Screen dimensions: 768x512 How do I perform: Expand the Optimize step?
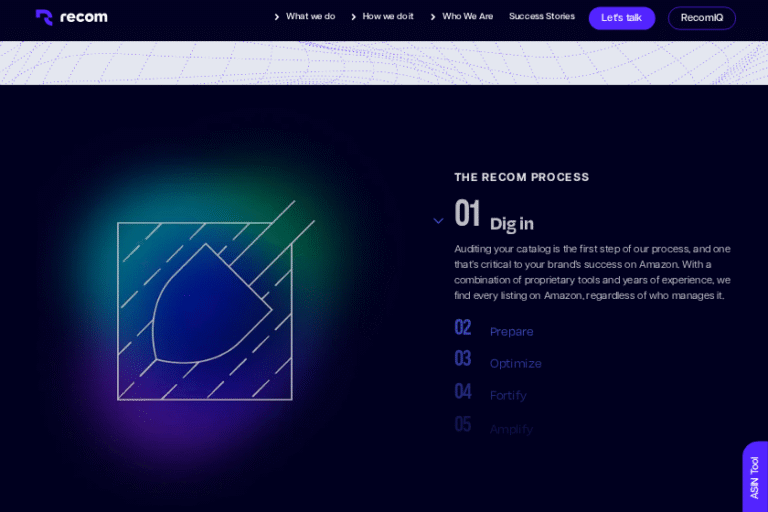(x=515, y=364)
